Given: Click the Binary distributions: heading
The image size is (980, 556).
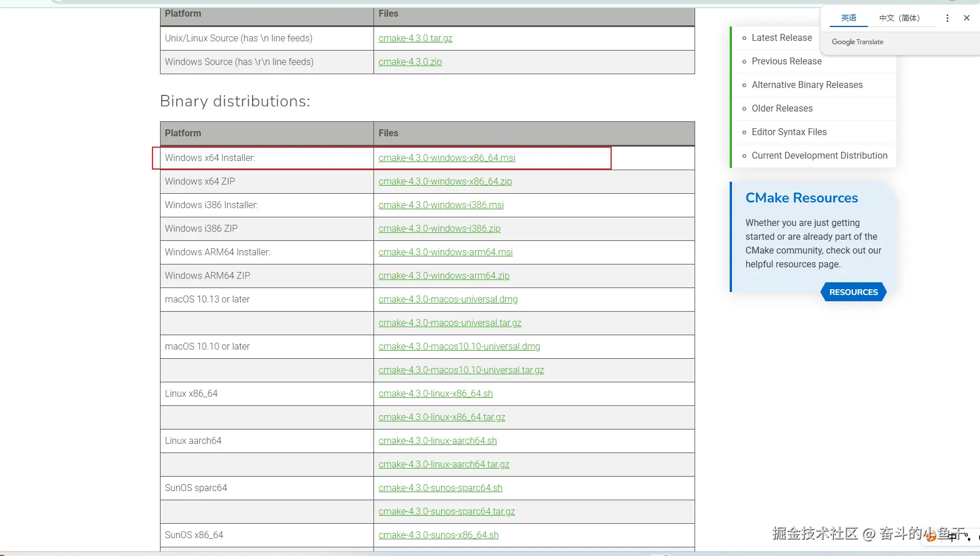Looking at the screenshot, I should click(x=235, y=101).
